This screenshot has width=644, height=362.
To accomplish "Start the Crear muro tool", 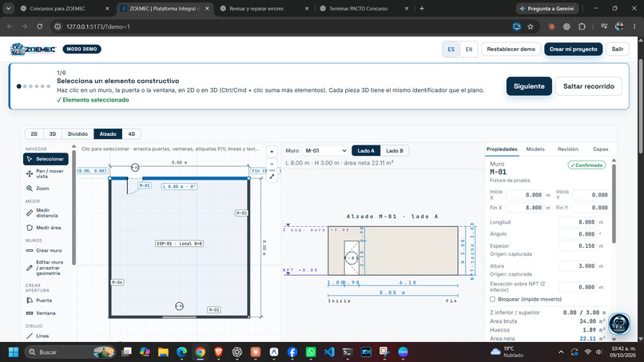I will pyautogui.click(x=46, y=250).
